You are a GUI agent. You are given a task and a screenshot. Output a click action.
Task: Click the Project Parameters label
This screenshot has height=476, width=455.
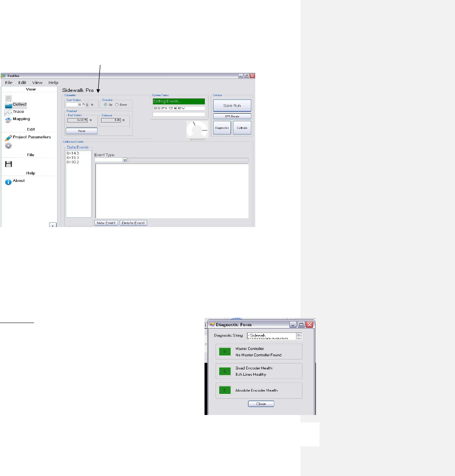[x=32, y=137]
